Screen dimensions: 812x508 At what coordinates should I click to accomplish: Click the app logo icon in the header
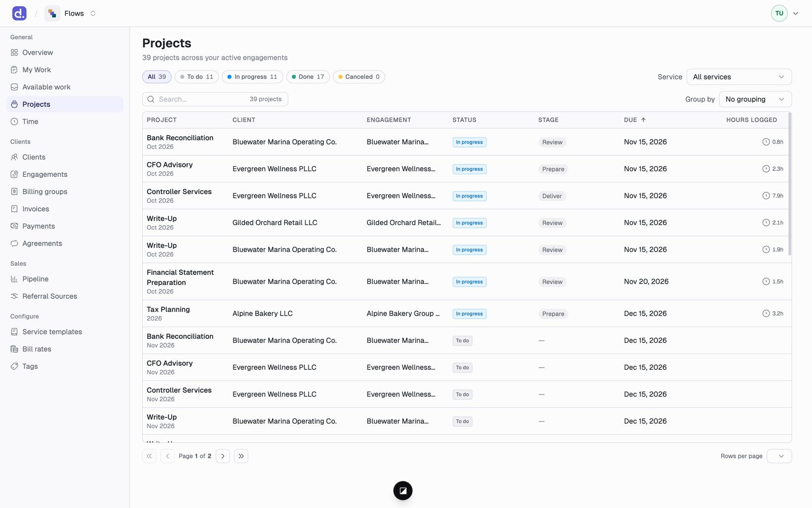(19, 13)
